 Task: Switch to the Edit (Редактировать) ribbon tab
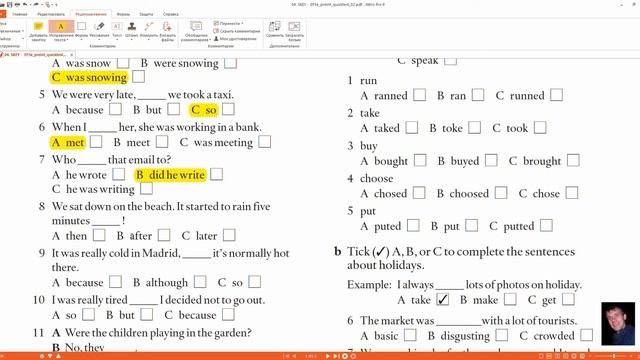pos(51,14)
